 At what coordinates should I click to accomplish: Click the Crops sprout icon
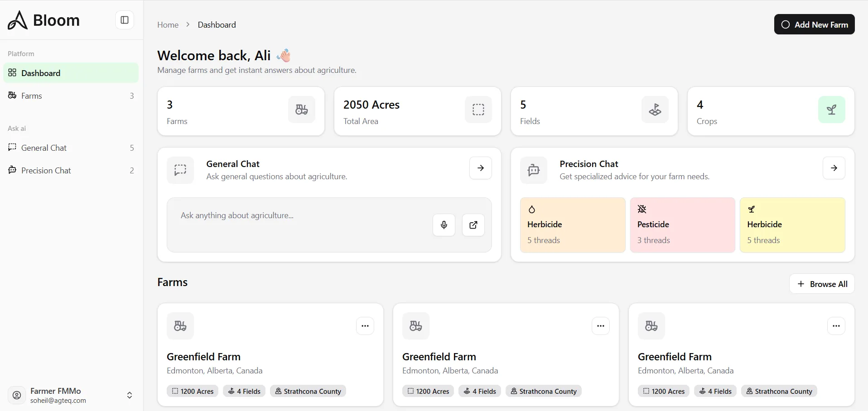pyautogui.click(x=831, y=110)
